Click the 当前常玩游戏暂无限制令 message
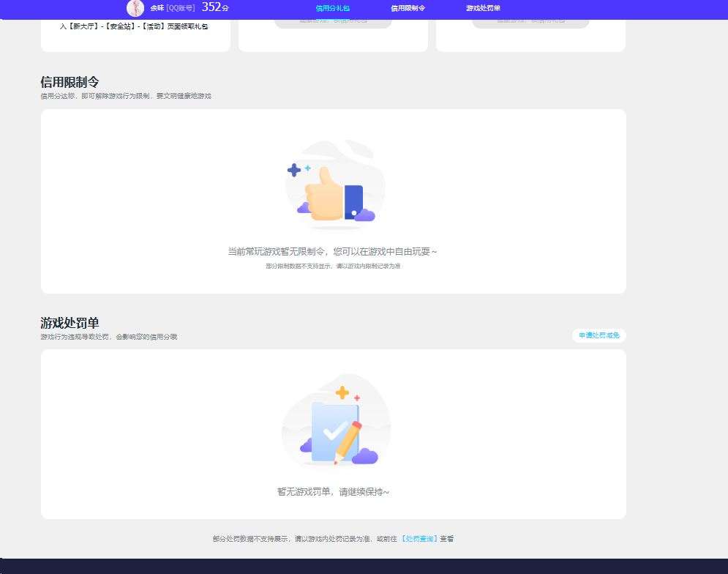Viewport: 728px width, 574px height. [332, 251]
